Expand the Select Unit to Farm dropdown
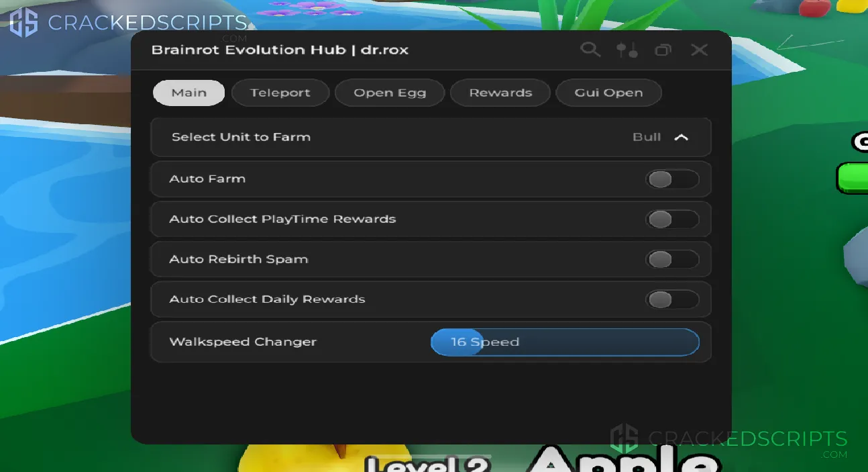Image resolution: width=868 pixels, height=472 pixels. tap(431, 137)
